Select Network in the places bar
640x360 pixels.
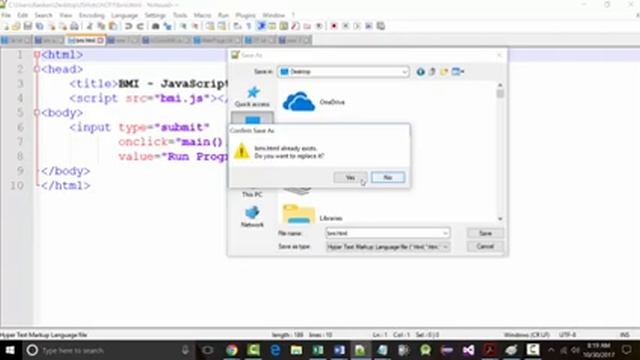pos(252,217)
